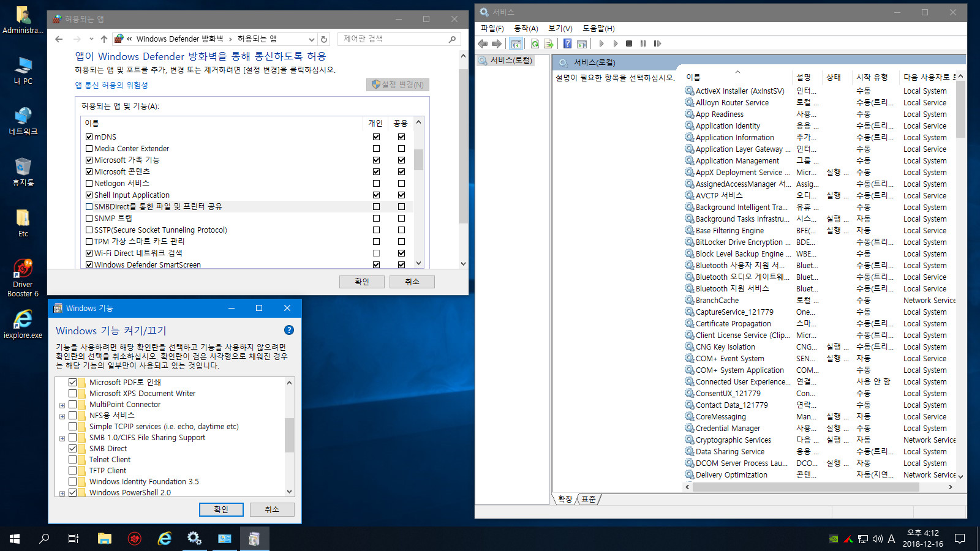This screenshot has width=980, height=551.
Task: Click the Services horizontal scrollbar
Action: coord(805,487)
